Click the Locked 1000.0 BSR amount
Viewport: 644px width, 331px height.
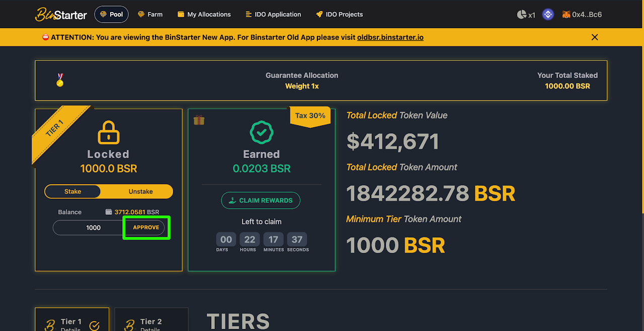(x=109, y=169)
